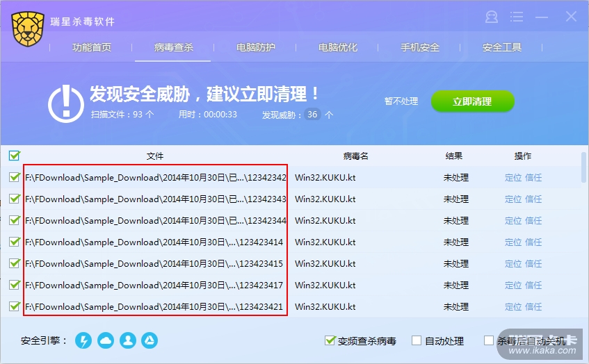Click the 文件 column header

click(x=155, y=156)
